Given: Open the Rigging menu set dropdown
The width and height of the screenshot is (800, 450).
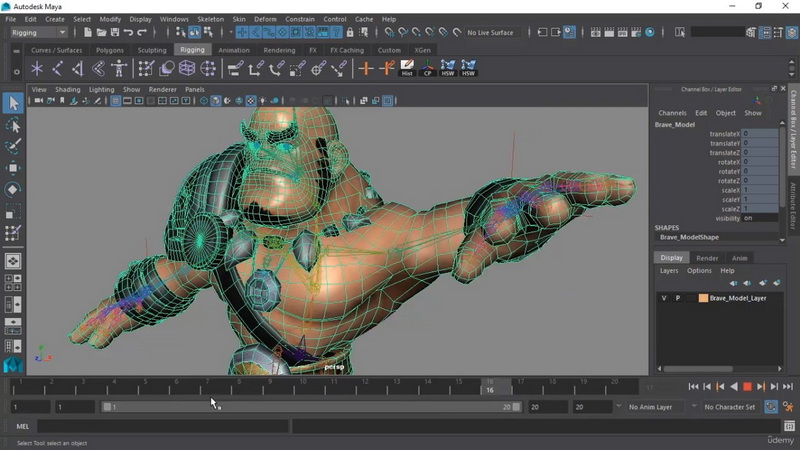Looking at the screenshot, I should [39, 32].
